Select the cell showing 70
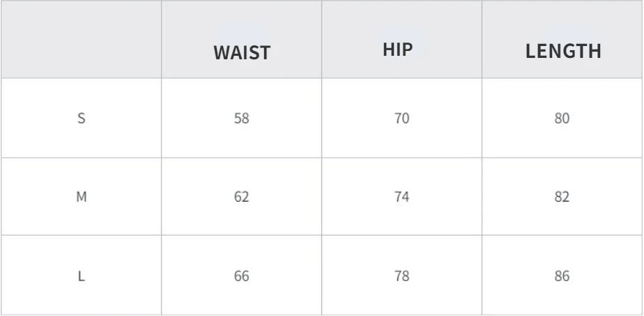This screenshot has height=316, width=644. pyautogui.click(x=401, y=118)
